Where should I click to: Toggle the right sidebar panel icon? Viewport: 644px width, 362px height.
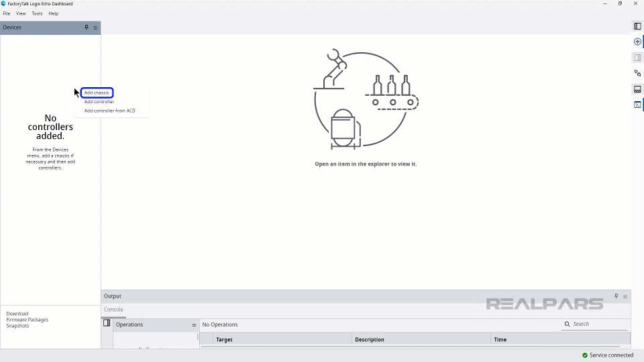(637, 58)
